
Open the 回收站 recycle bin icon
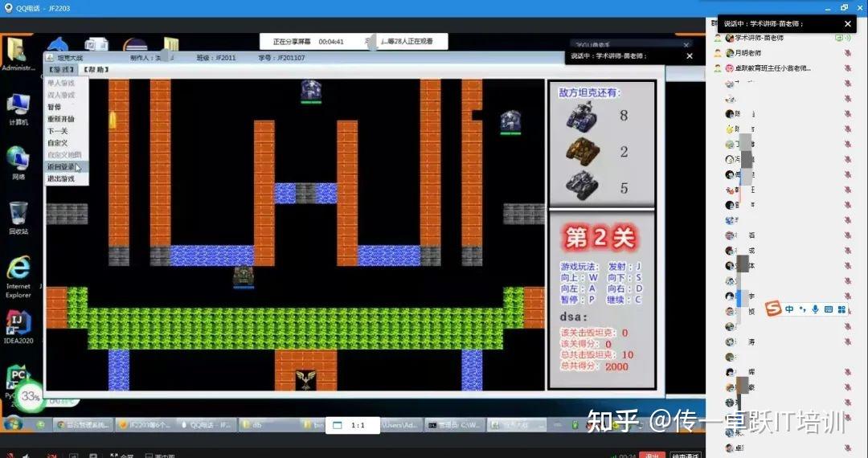point(18,217)
